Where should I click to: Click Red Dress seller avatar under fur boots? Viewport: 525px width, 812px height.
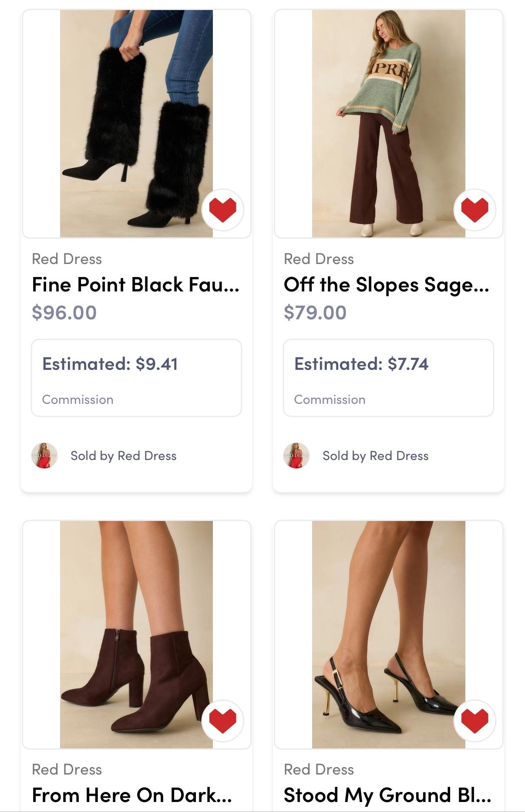[44, 456]
